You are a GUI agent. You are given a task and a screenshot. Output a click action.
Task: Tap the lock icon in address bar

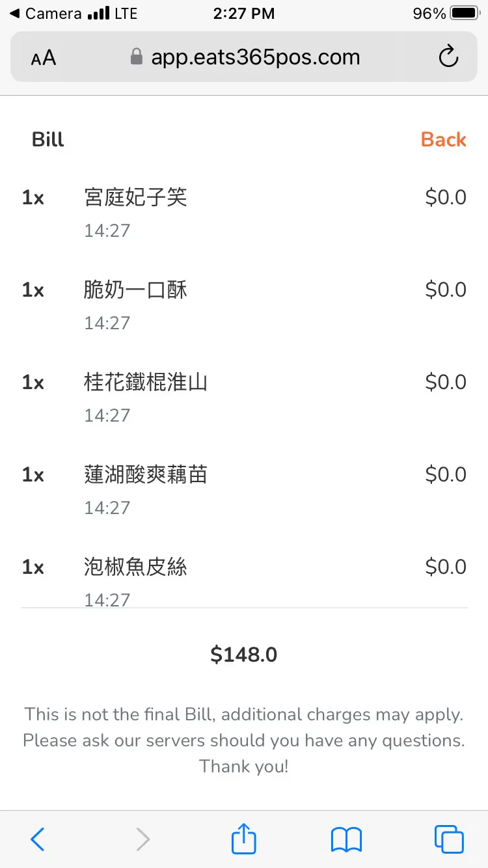click(x=137, y=57)
